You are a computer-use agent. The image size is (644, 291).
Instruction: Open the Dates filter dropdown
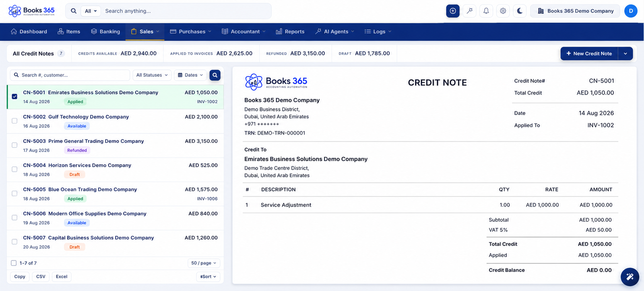pos(190,75)
